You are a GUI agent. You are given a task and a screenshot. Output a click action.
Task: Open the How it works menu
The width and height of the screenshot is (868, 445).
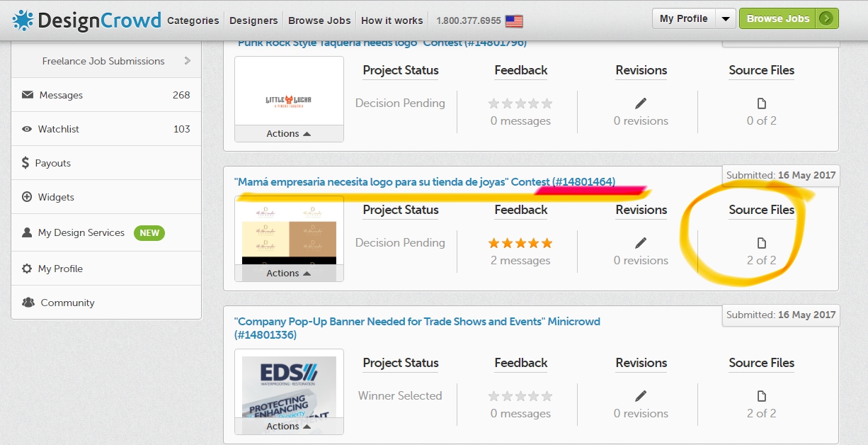click(x=392, y=21)
